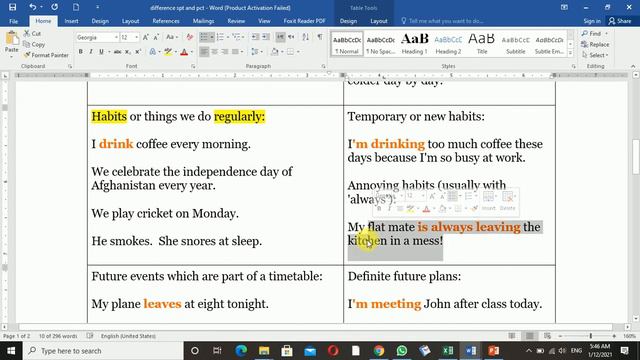The width and height of the screenshot is (640, 360).
Task: Clear all formatting from selection
Action: click(189, 37)
